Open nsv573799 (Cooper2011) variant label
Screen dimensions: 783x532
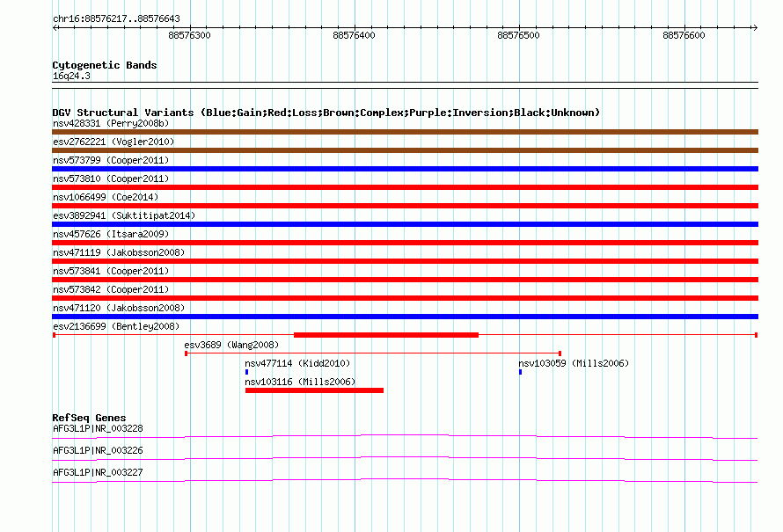click(x=111, y=160)
